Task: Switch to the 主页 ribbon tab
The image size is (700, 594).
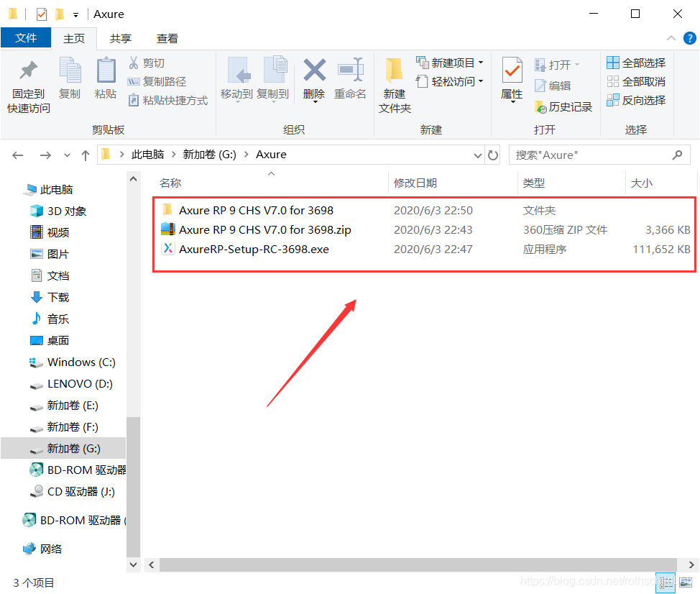Action: (74, 39)
